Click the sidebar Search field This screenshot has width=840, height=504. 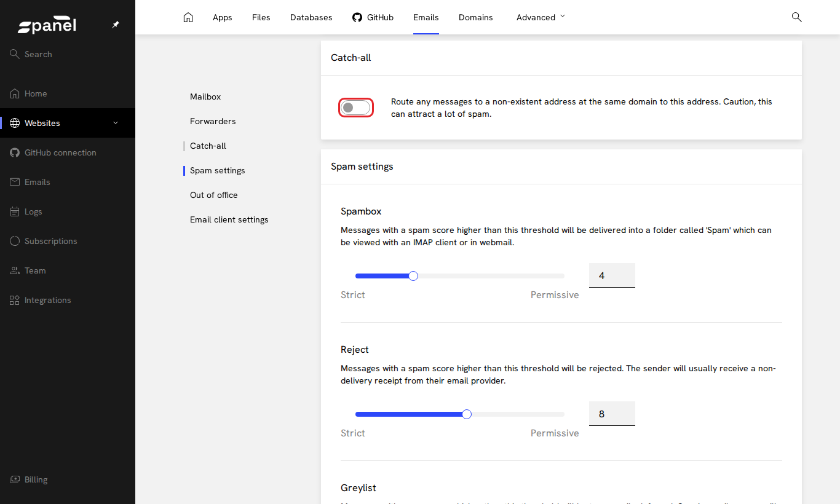[68, 54]
